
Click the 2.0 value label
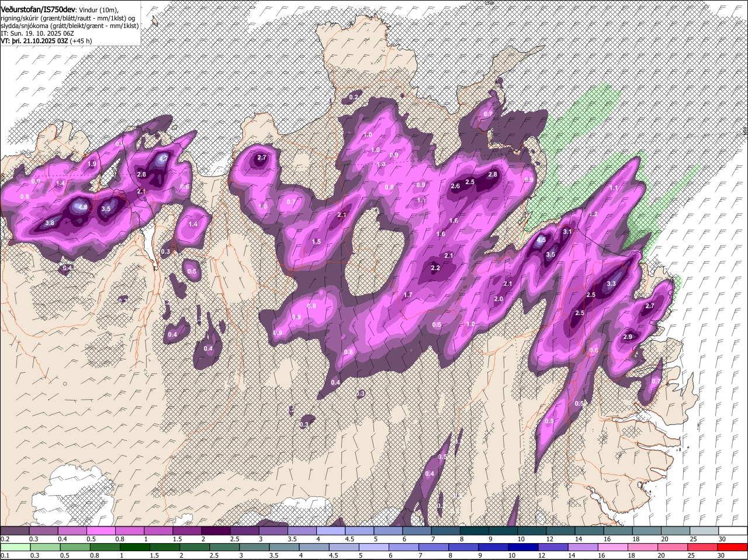(x=498, y=299)
